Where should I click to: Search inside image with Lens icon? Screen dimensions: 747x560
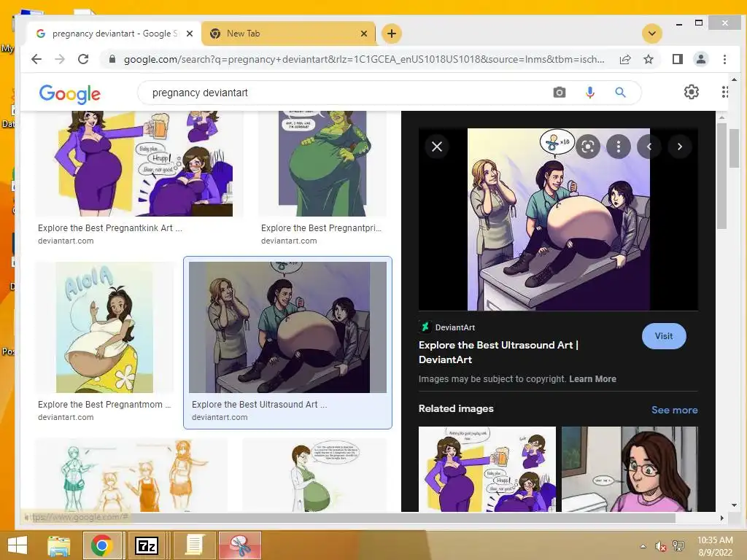point(588,147)
